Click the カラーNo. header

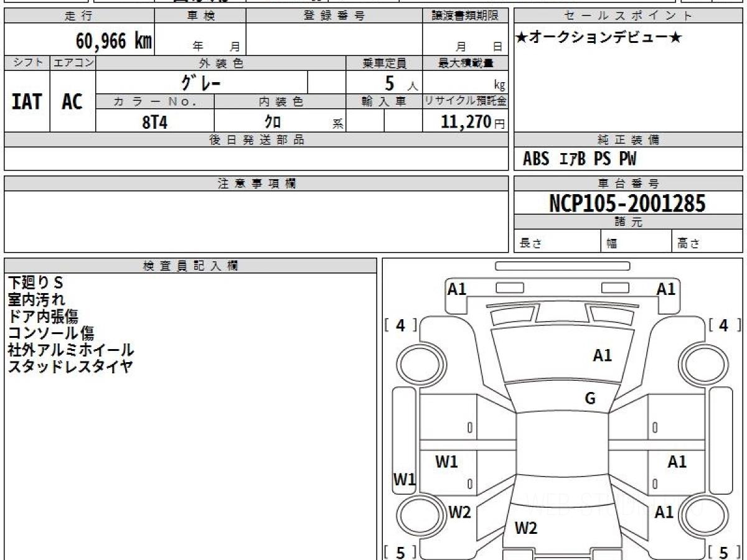[155, 101]
